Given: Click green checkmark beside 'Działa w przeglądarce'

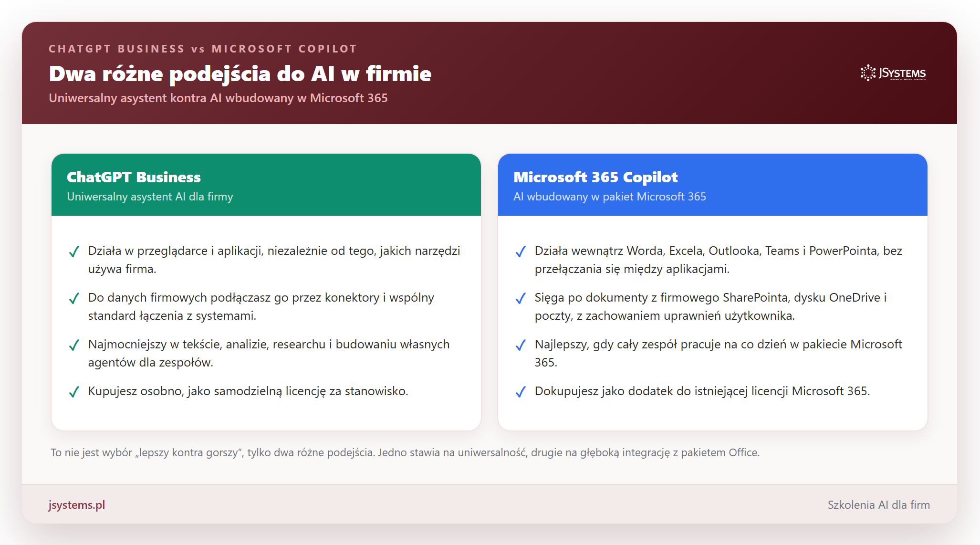Looking at the screenshot, I should coord(74,252).
